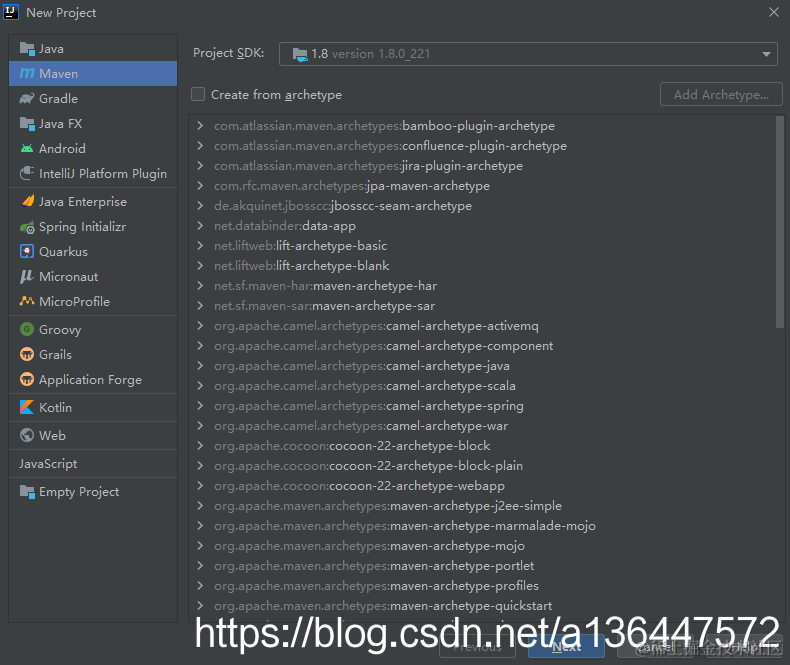This screenshot has height=665, width=790.
Task: Click the archetype list vertical scrollbar
Action: pyautogui.click(x=780, y=222)
